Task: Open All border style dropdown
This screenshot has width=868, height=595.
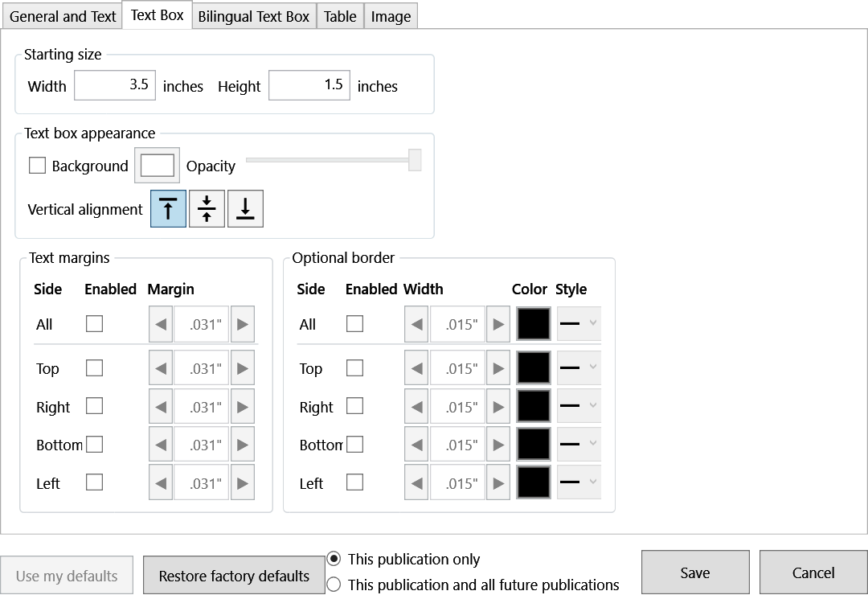Action: click(579, 323)
